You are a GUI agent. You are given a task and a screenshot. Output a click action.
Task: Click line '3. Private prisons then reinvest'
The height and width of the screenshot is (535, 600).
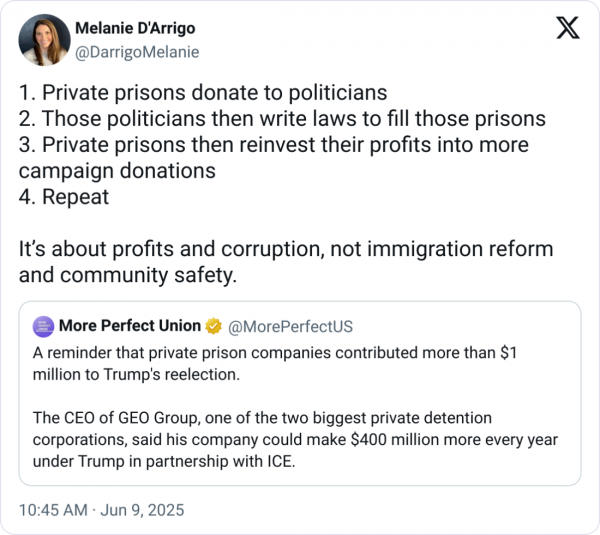coord(274,158)
